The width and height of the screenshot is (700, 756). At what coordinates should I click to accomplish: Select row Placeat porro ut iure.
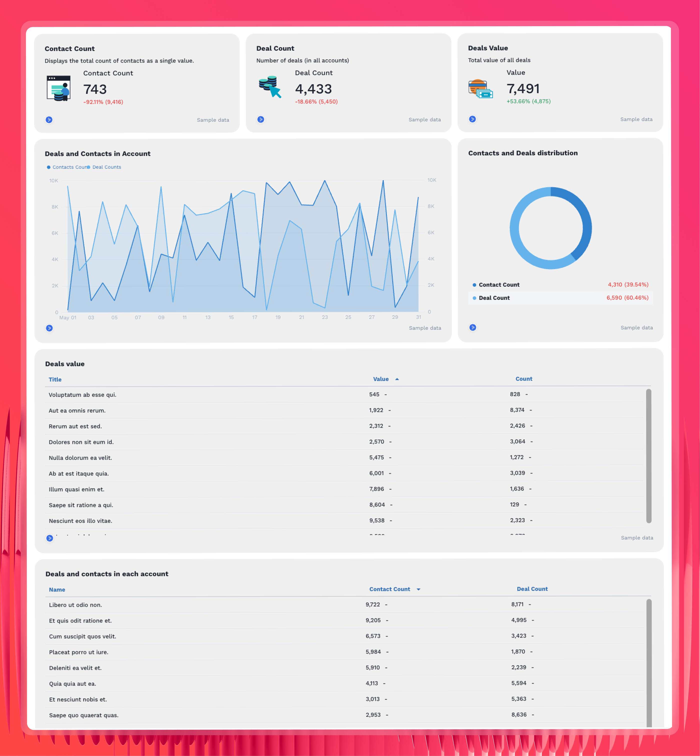344,652
